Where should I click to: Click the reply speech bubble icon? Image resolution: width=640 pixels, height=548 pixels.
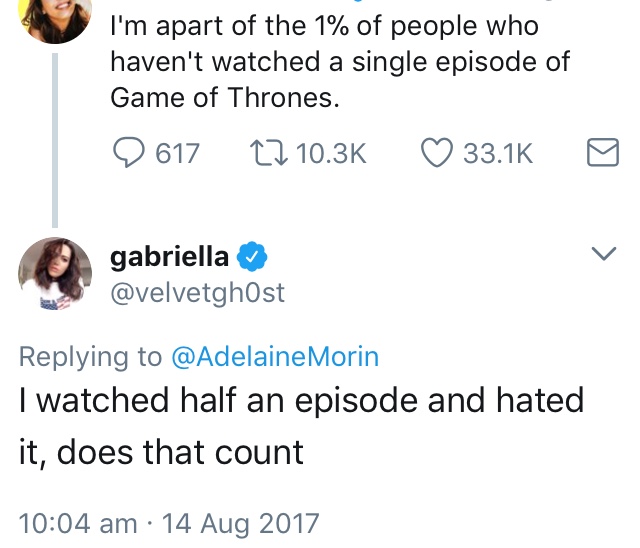click(x=128, y=154)
